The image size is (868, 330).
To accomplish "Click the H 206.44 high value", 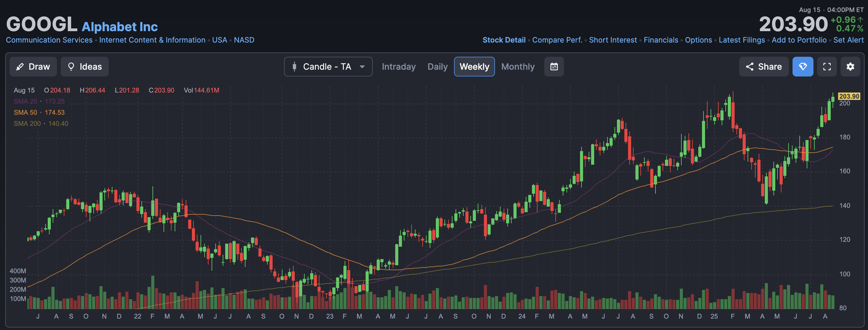I will click(92, 90).
